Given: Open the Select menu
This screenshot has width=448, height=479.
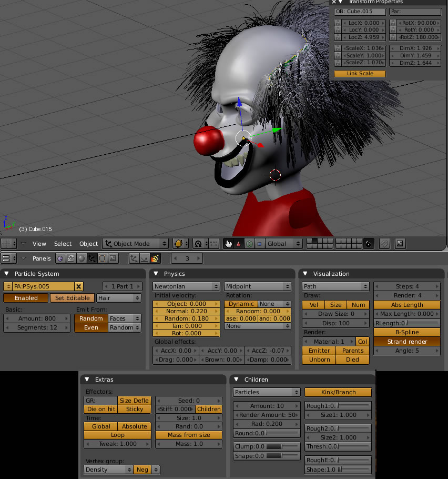Looking at the screenshot, I should click(x=63, y=244).
